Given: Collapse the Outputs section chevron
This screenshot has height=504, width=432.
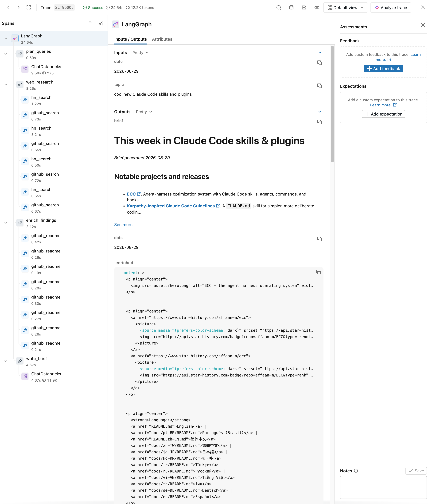Looking at the screenshot, I should [x=320, y=112].
